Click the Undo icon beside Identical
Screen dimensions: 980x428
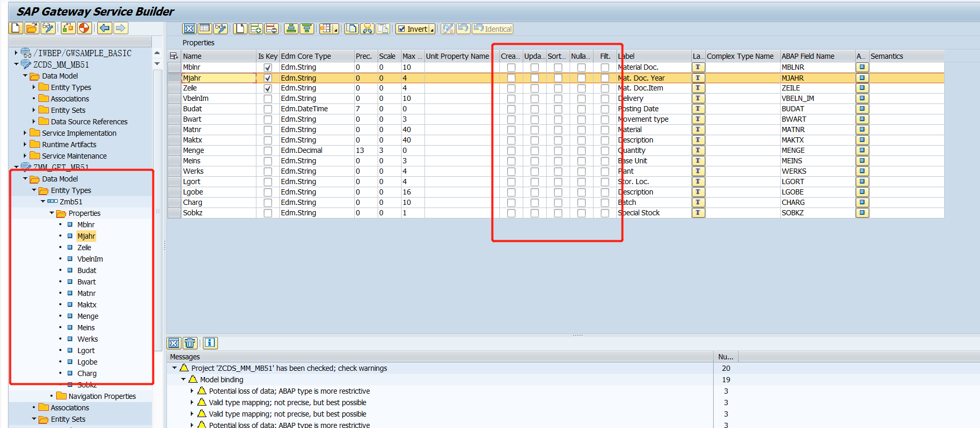[x=463, y=29]
